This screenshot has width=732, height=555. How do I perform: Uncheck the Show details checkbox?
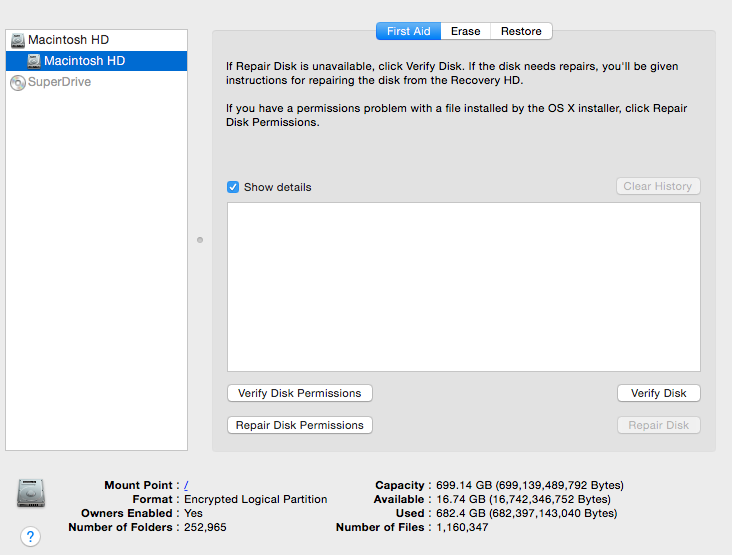click(x=233, y=187)
